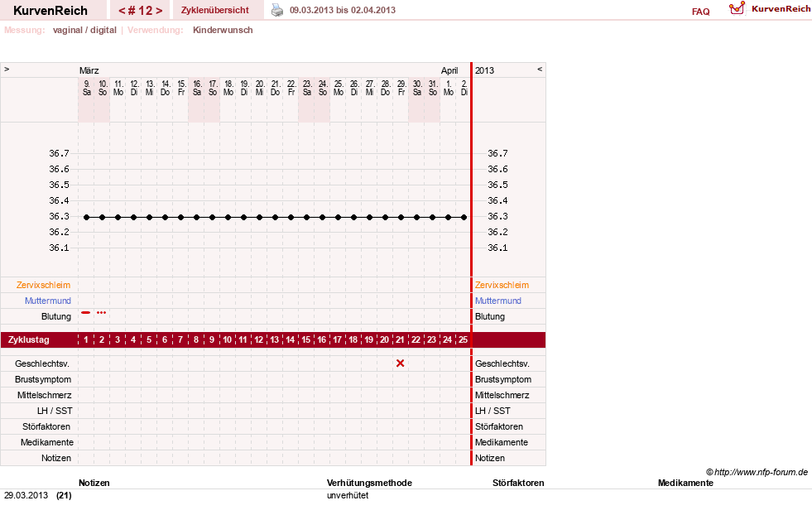Click the April month label
Image resolution: width=812 pixels, height=515 pixels.
[449, 70]
